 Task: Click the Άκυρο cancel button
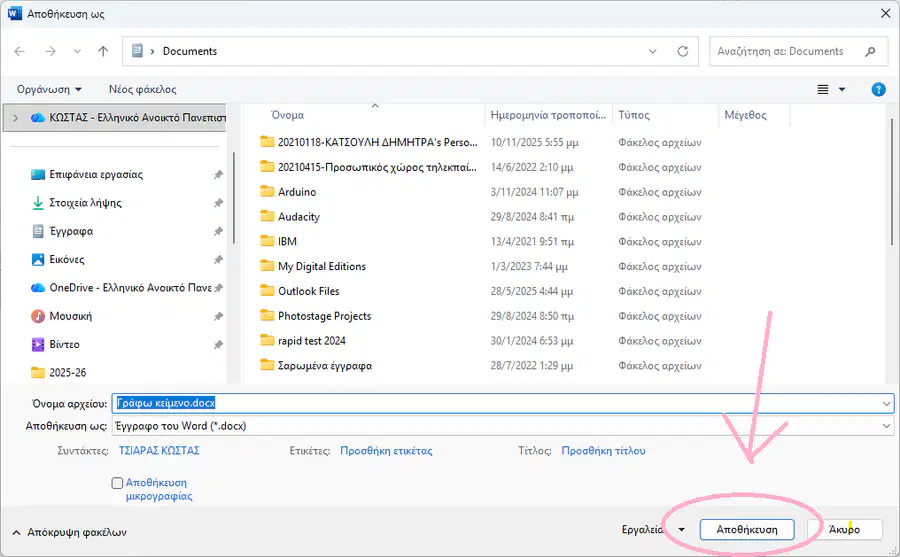844,529
